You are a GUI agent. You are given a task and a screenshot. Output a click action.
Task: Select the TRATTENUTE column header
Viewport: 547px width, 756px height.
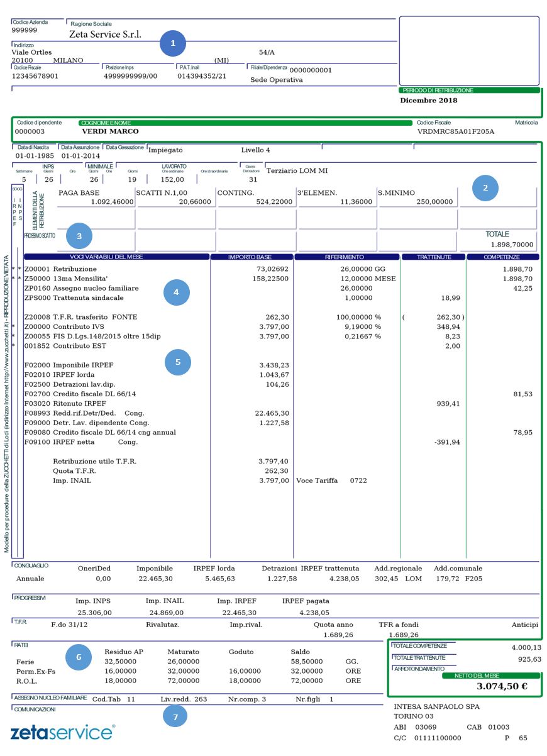pos(433,257)
